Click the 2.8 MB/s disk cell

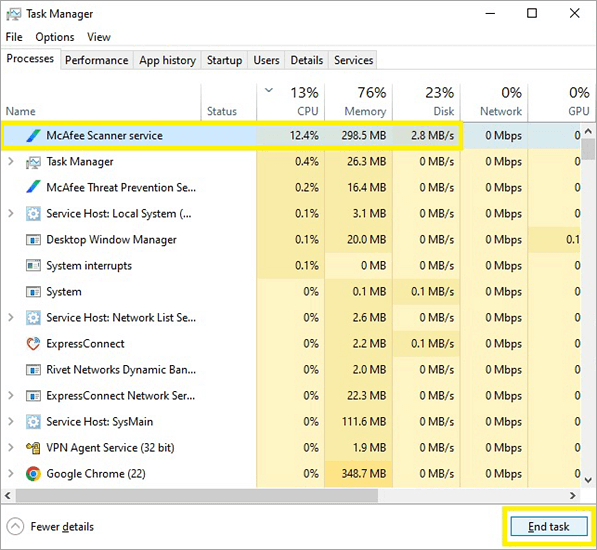[x=426, y=136]
